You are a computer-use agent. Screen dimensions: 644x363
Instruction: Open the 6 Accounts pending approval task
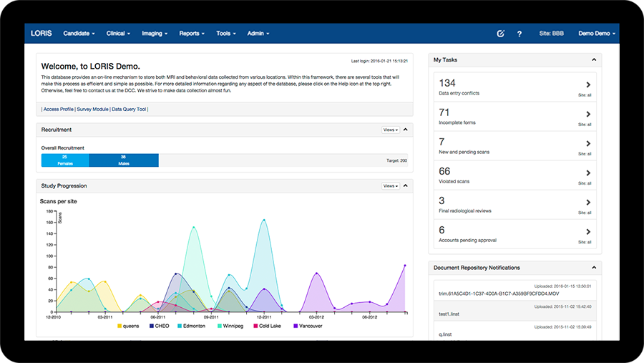point(515,234)
